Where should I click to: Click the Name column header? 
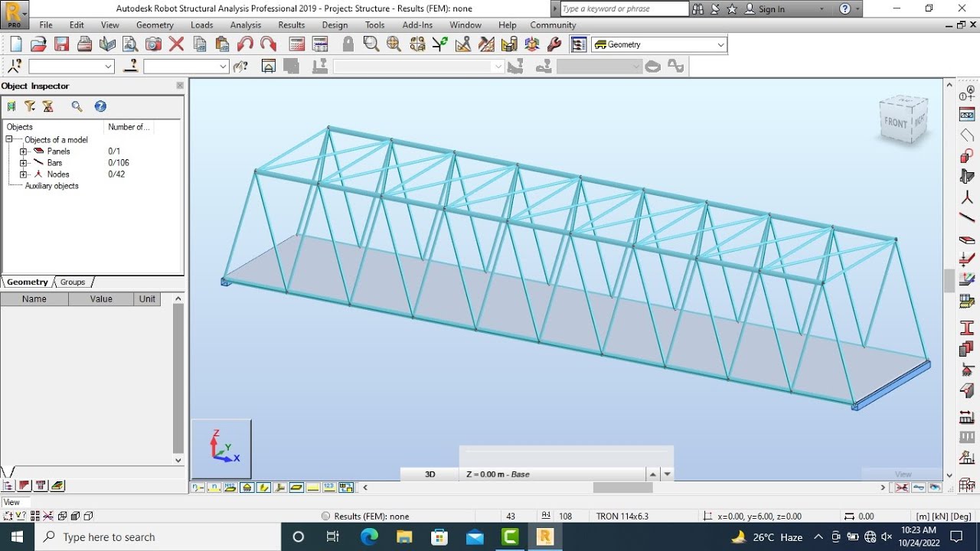click(34, 299)
